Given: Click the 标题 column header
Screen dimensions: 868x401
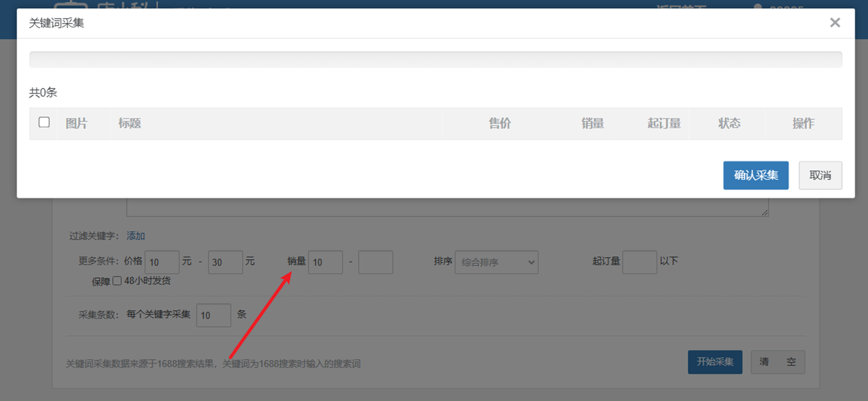Looking at the screenshot, I should point(130,123).
